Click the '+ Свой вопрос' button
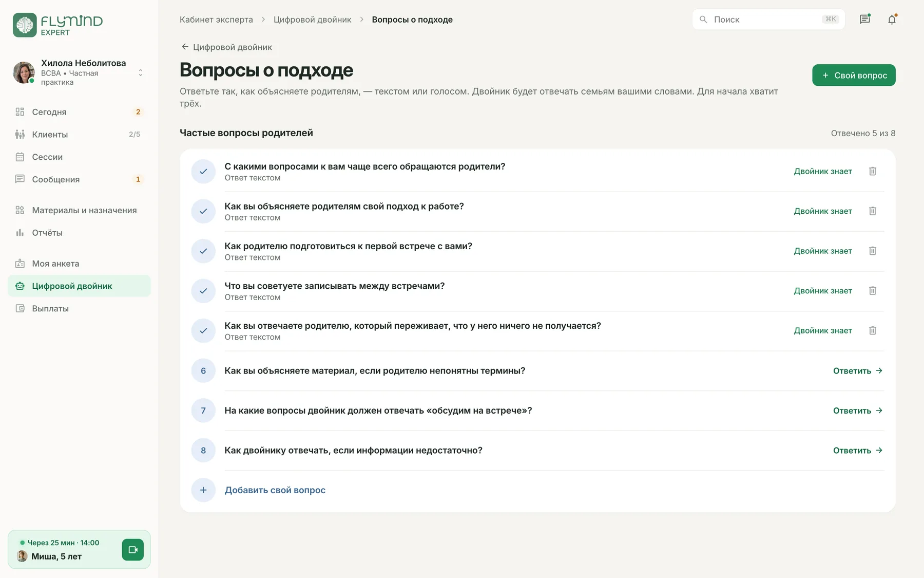Image resolution: width=924 pixels, height=578 pixels. pyautogui.click(x=854, y=75)
